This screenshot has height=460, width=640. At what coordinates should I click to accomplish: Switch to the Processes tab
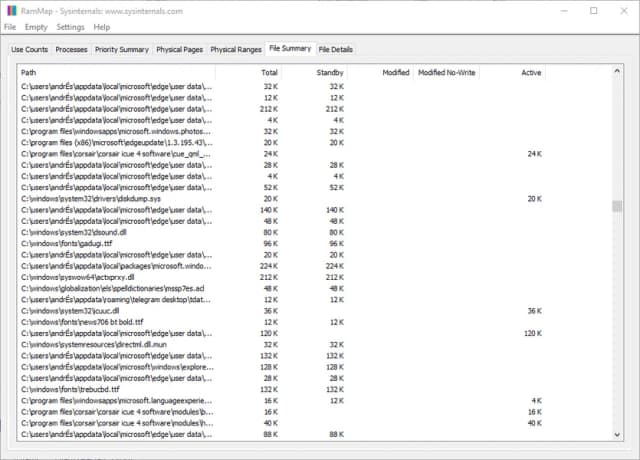pos(71,49)
